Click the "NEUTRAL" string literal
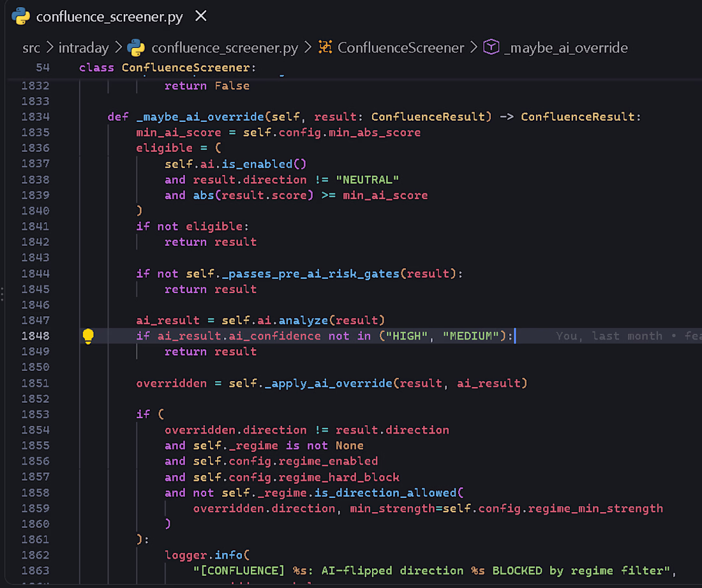The width and height of the screenshot is (702, 588). (367, 179)
